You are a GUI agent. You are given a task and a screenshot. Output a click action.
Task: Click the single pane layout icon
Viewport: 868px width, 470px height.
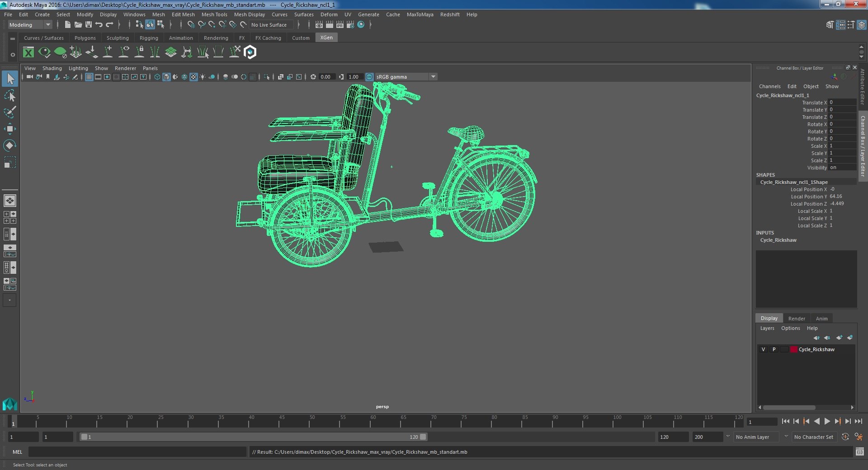point(10,200)
